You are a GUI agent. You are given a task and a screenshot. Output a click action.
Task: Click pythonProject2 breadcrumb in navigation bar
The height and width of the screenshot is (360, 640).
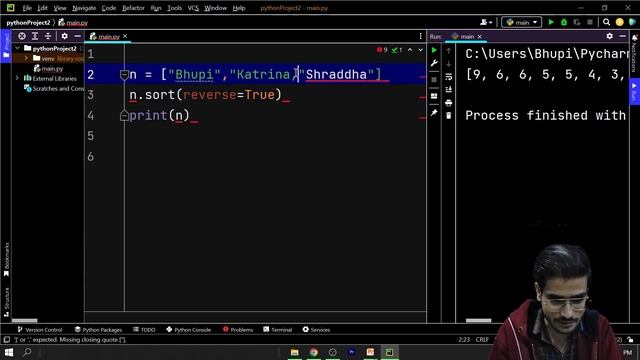(x=28, y=23)
